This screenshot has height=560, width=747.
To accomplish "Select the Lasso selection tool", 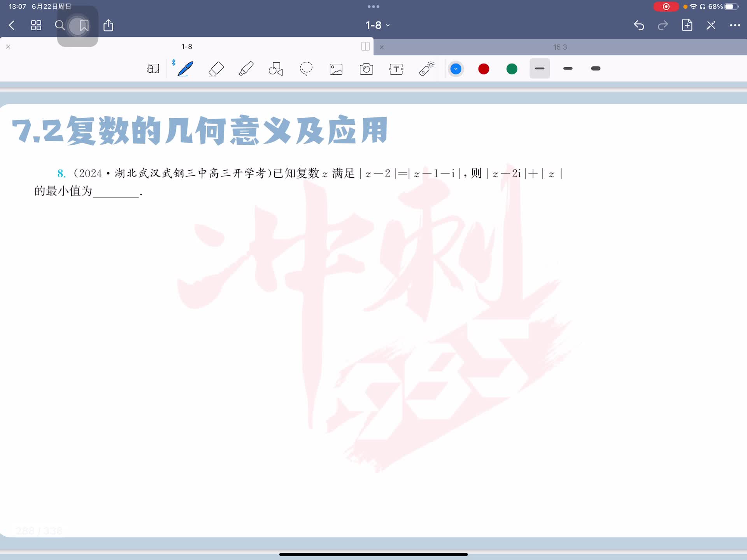I will pos(306,69).
